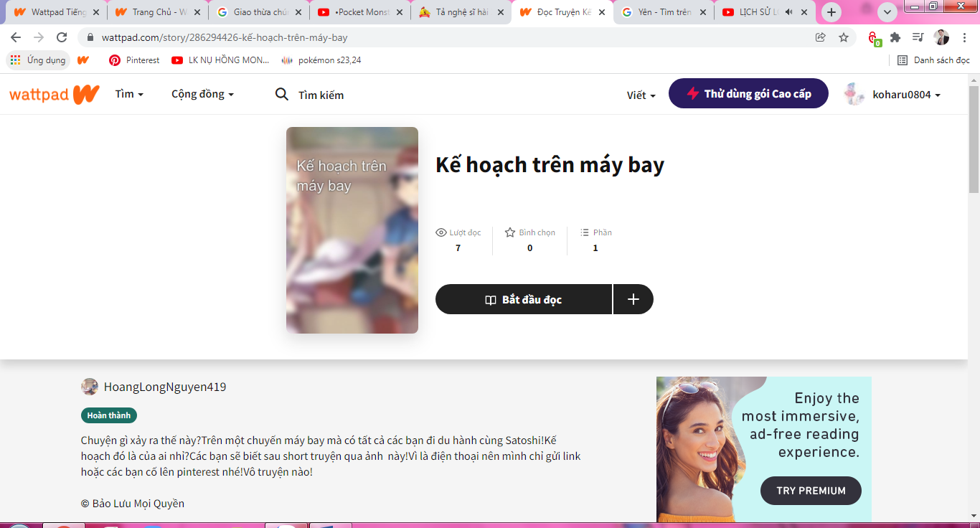Image resolution: width=980 pixels, height=528 pixels.
Task: Open media control playlist icon
Action: click(x=918, y=37)
